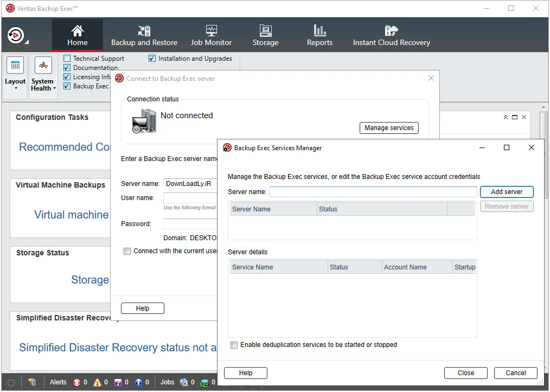Uncheck Installation and Upgrades checkbox

(152, 58)
